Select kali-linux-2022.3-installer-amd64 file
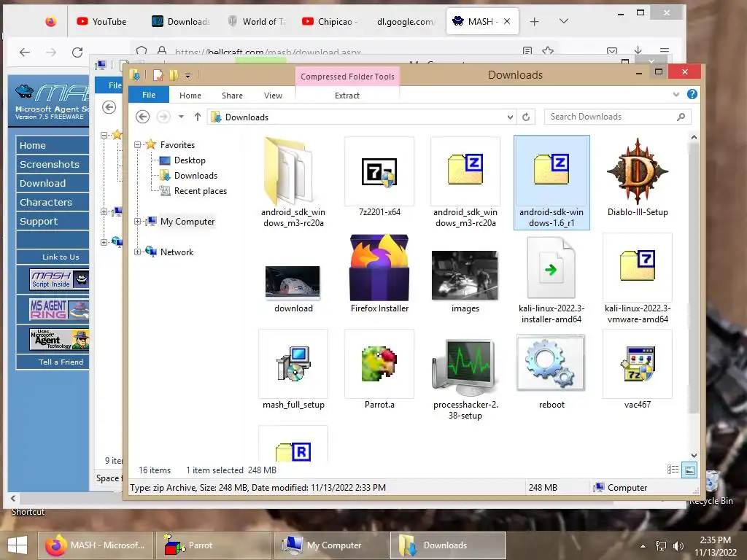The width and height of the screenshot is (747, 560). click(551, 280)
